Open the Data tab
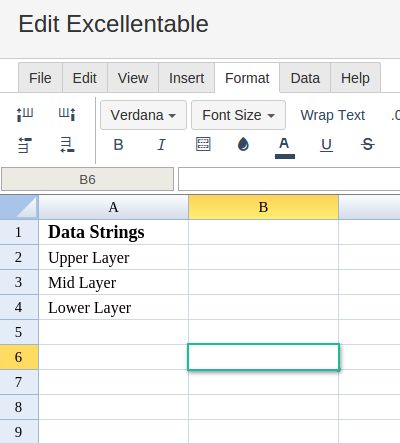The image size is (400, 443). pos(305,78)
